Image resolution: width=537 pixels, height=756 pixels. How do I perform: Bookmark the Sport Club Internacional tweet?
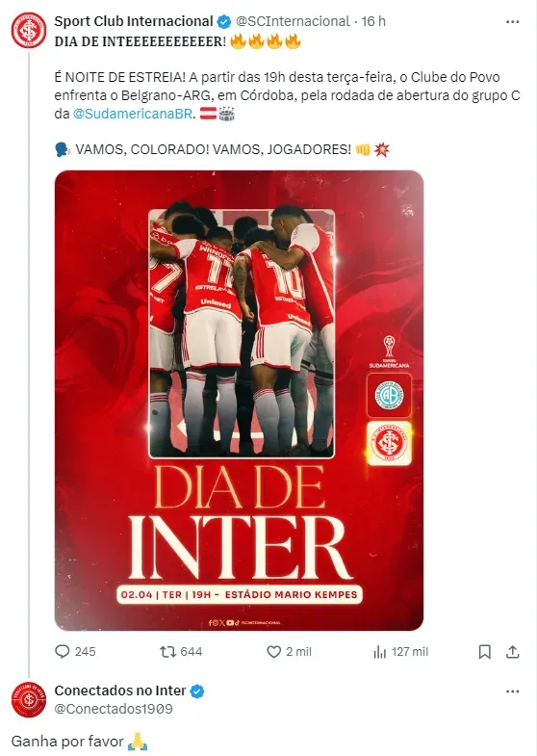click(x=484, y=652)
